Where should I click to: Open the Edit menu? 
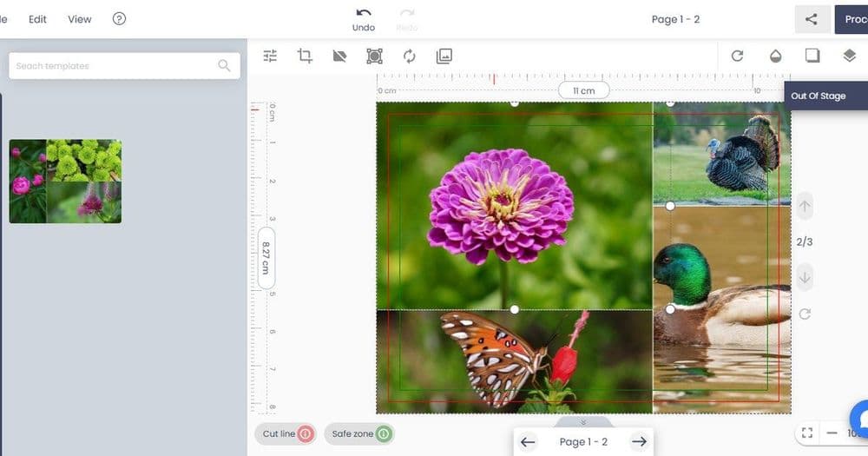37,19
